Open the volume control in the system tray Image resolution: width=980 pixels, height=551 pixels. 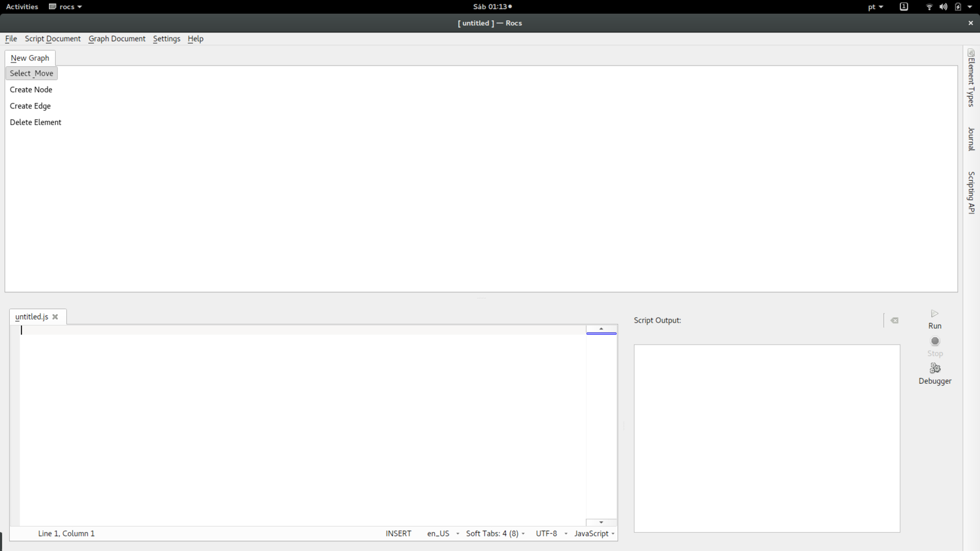point(943,7)
